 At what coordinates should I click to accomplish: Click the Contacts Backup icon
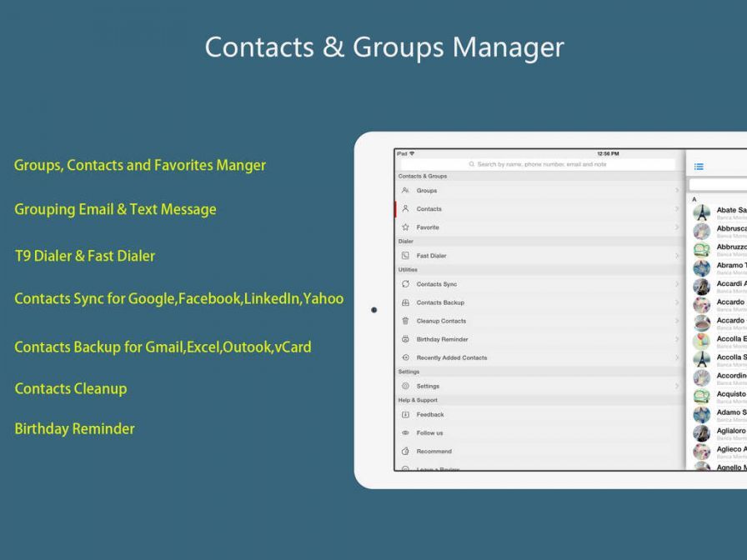(x=405, y=302)
